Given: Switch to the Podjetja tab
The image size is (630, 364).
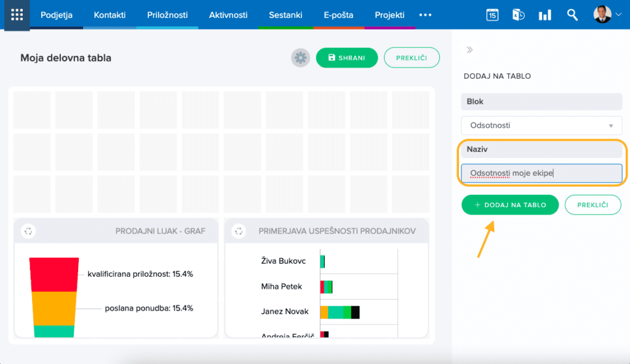Looking at the screenshot, I should [x=57, y=15].
